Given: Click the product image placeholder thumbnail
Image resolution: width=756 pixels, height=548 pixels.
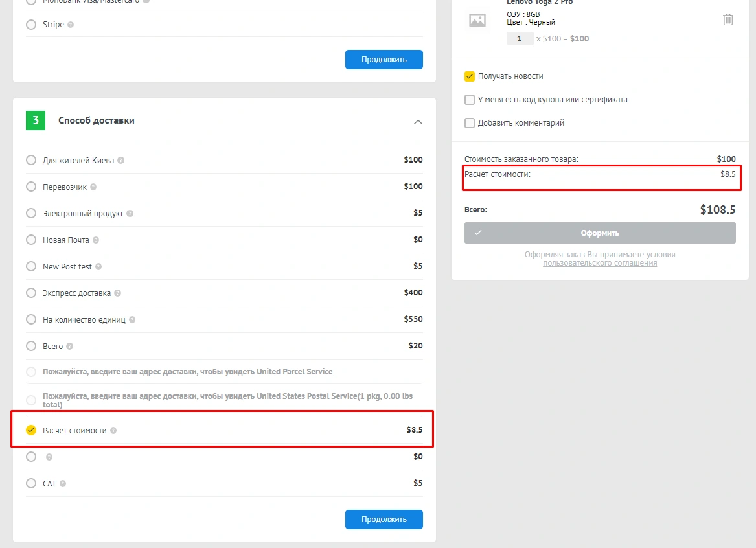Looking at the screenshot, I should tap(477, 20).
